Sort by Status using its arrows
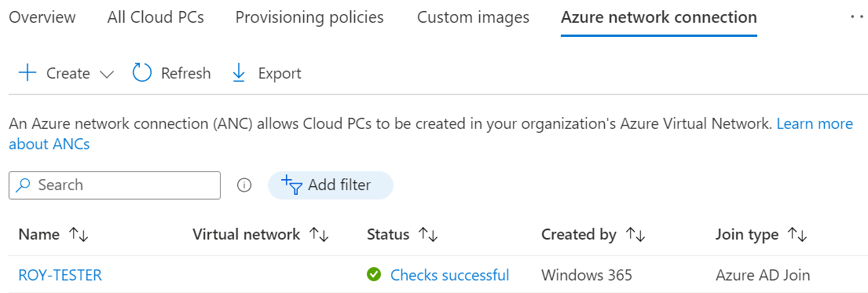Viewport: 868px width, 293px height. click(x=428, y=235)
